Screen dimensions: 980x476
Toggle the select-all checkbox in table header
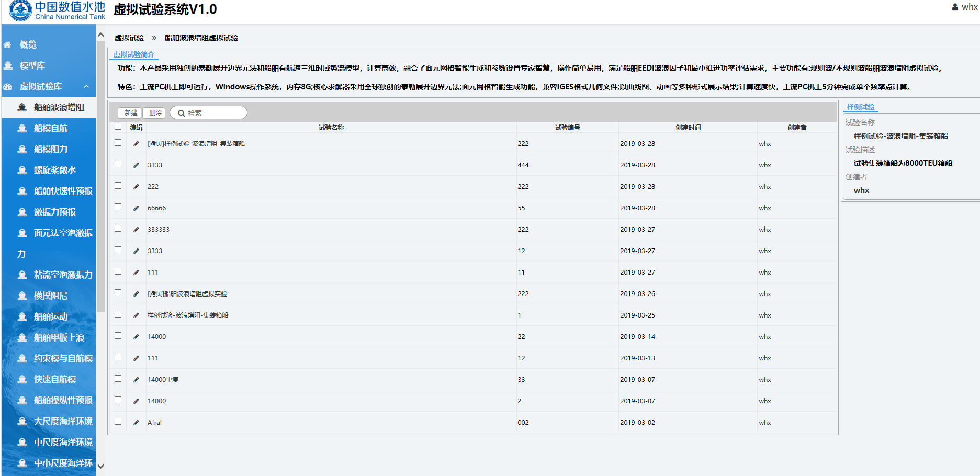coord(118,127)
